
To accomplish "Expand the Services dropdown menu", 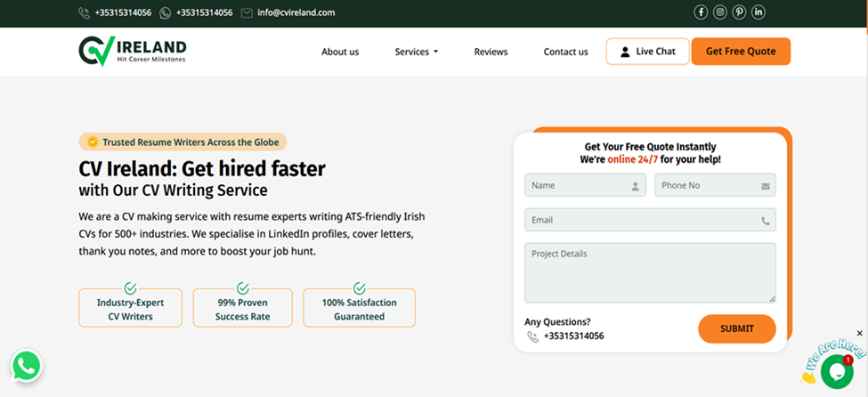I will [x=416, y=52].
